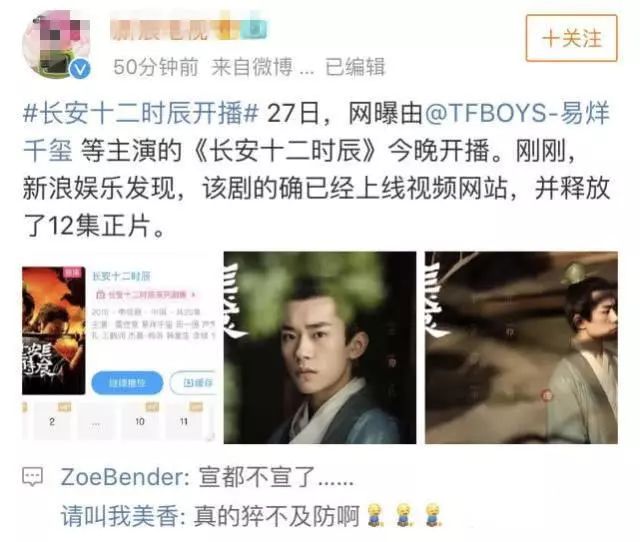Select episode 2 in episode list

[x=52, y=421]
